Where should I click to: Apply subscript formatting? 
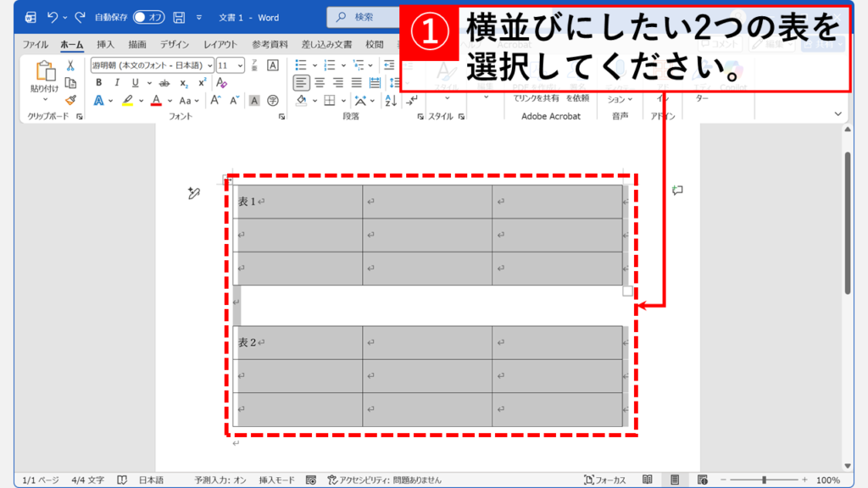[184, 84]
